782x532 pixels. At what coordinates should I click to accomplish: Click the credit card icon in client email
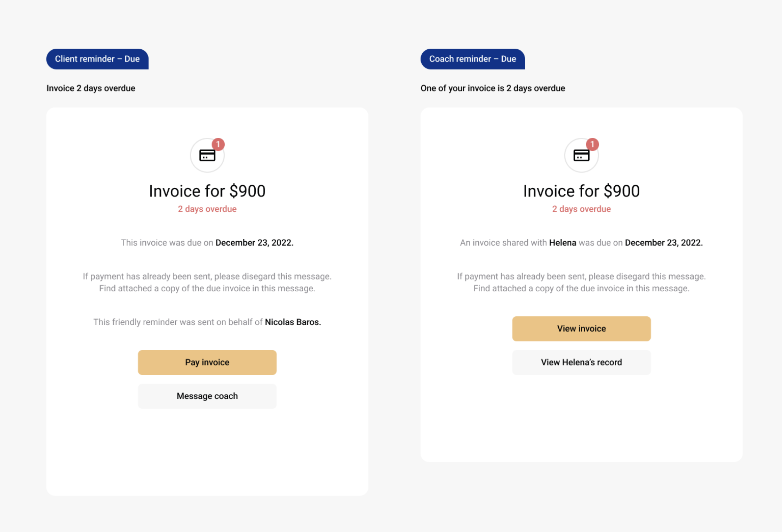point(207,155)
